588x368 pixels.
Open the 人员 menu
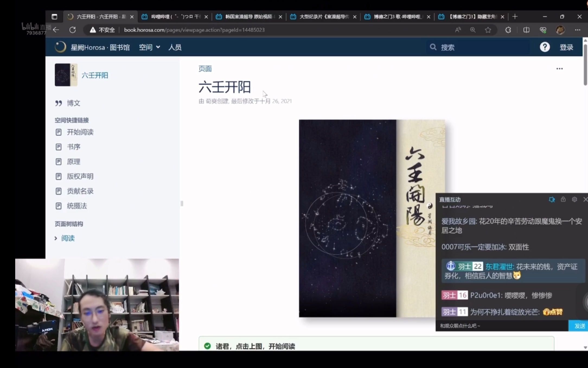tap(175, 47)
